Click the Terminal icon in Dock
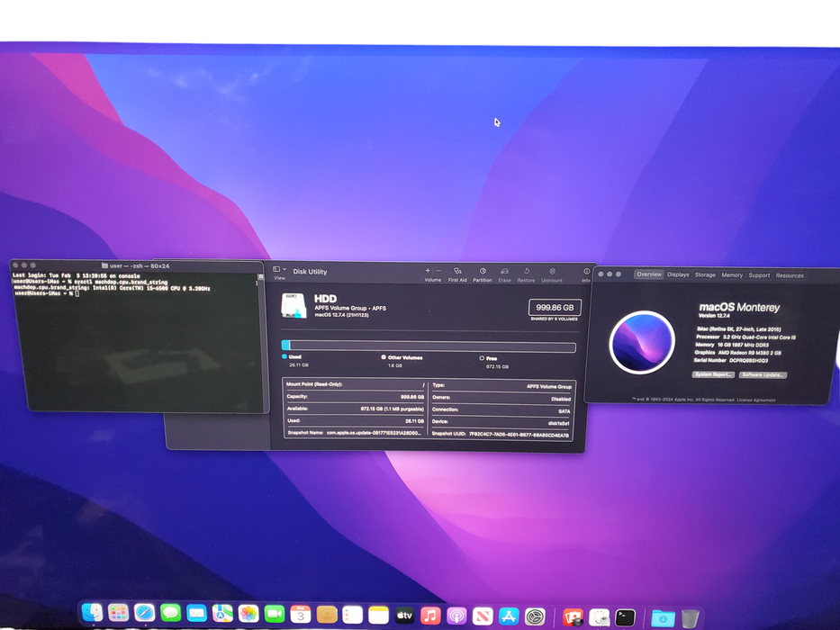 tap(625, 617)
